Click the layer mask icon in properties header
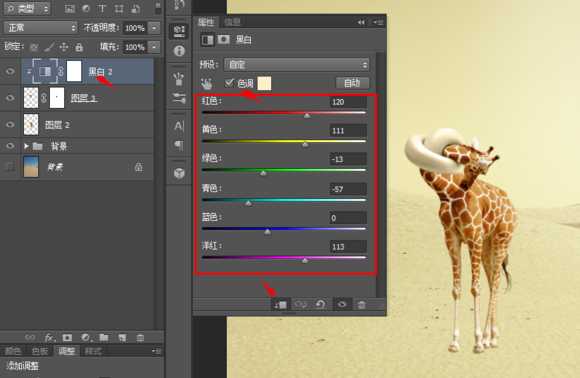Screen dimensions: 580x378 pos(223,39)
